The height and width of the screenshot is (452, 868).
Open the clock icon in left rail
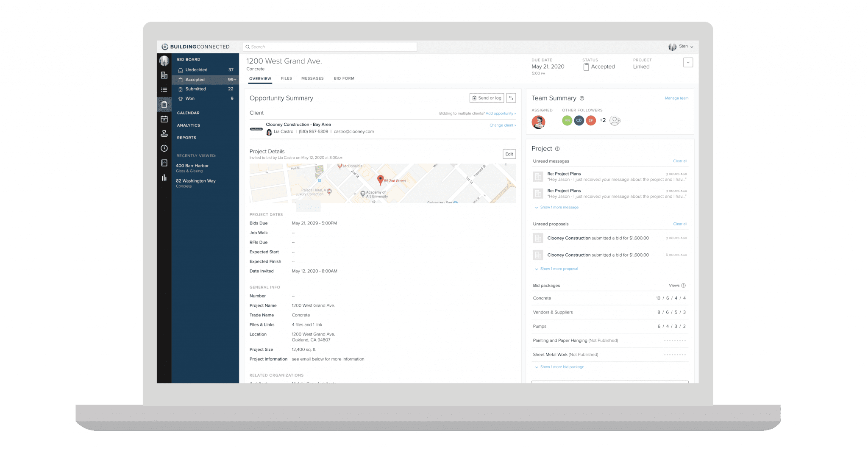164,148
